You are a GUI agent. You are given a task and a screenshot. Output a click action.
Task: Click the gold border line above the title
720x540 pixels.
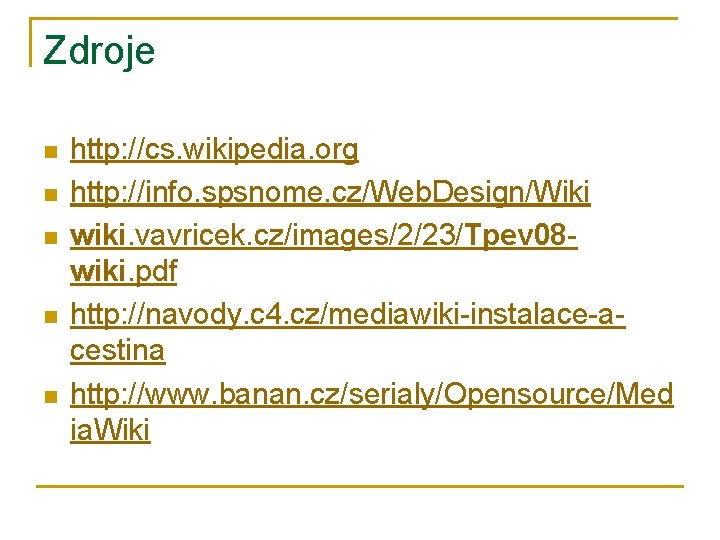point(360,19)
